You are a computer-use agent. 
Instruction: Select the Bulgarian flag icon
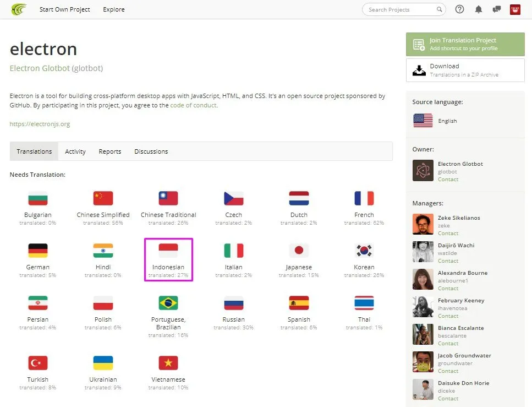pos(37,198)
